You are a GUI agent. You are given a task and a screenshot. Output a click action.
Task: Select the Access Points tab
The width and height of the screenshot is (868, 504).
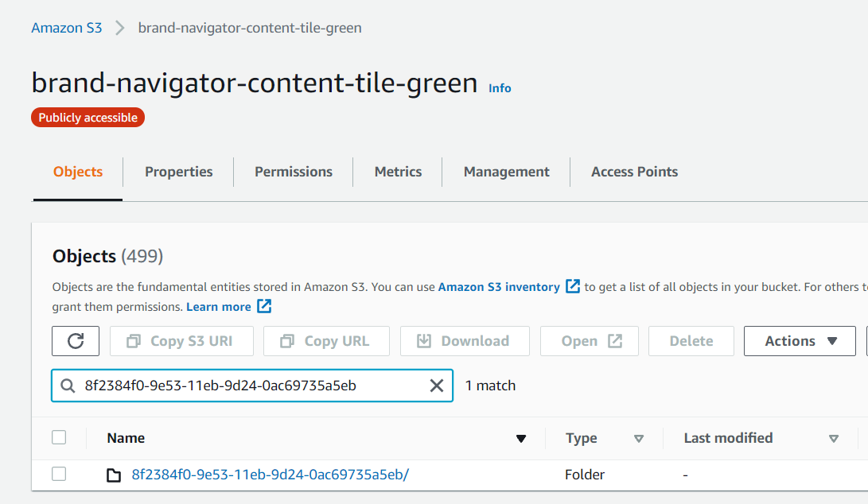634,172
